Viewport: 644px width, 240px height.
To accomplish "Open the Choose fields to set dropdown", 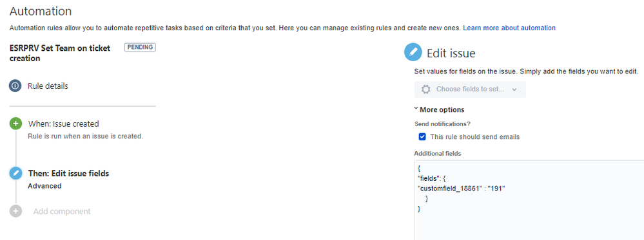I will tap(470, 89).
